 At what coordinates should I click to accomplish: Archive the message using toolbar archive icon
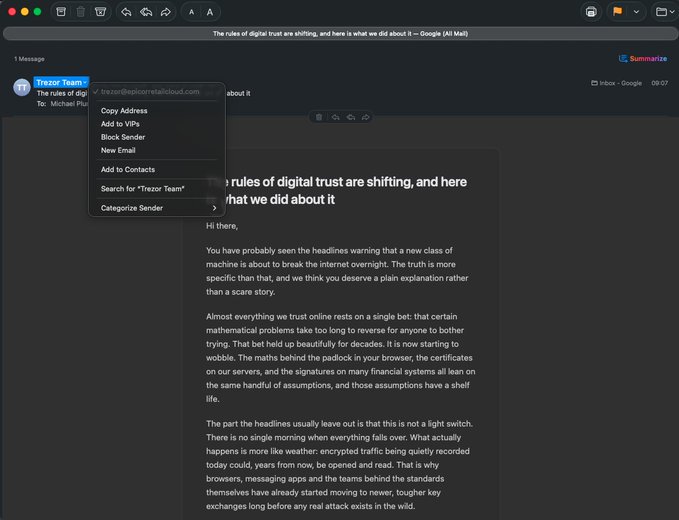pos(61,12)
